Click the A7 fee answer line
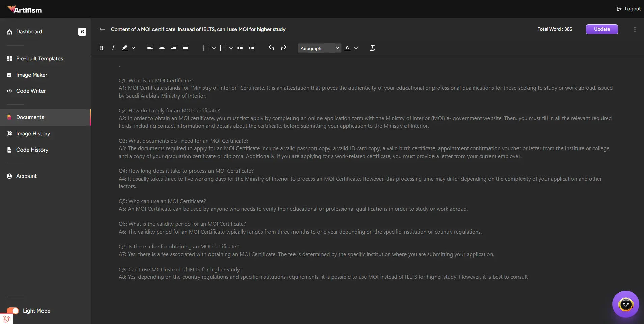The height and width of the screenshot is (324, 644). (306, 254)
